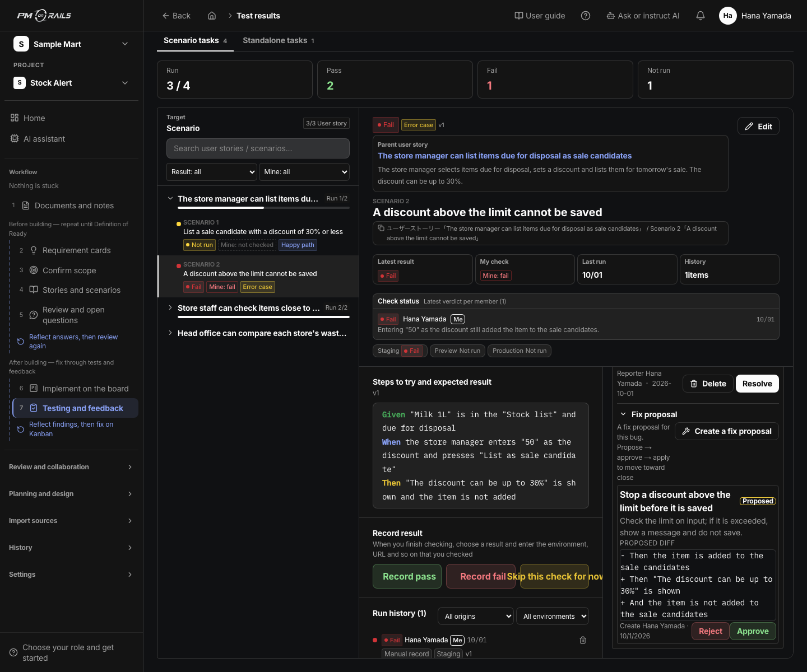The height and width of the screenshot is (672, 807).
Task: Select Scenario 1 list a sale candidate
Action: (x=258, y=235)
